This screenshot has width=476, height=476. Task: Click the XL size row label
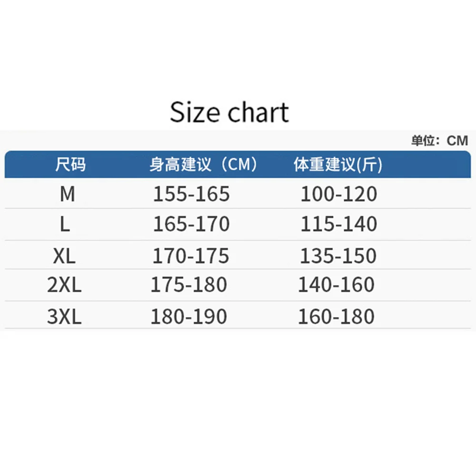pos(64,256)
